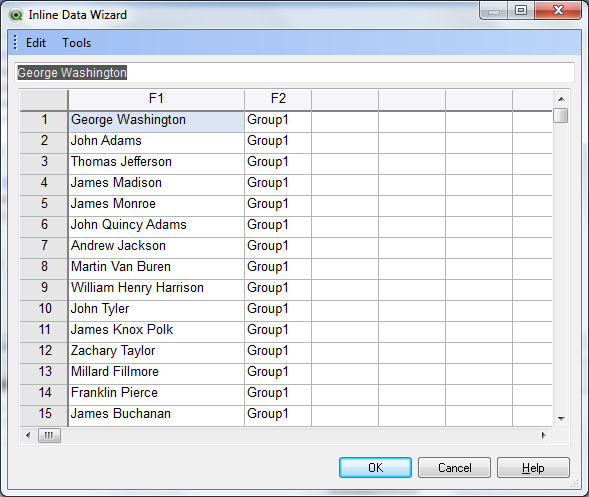Click the OK button

[375, 468]
